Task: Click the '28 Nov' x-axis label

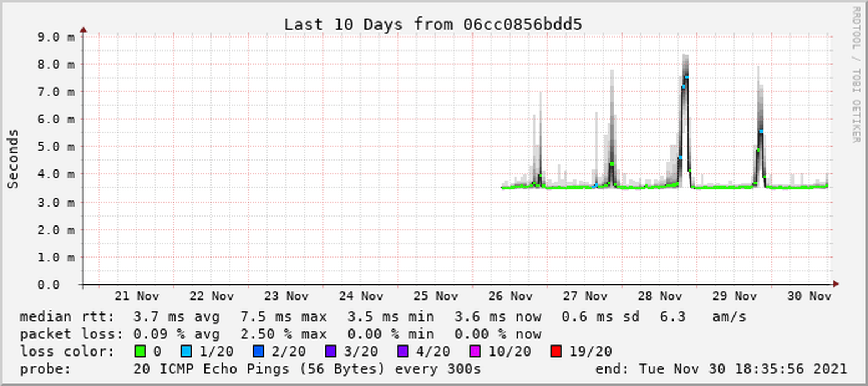Action: pyautogui.click(x=660, y=296)
